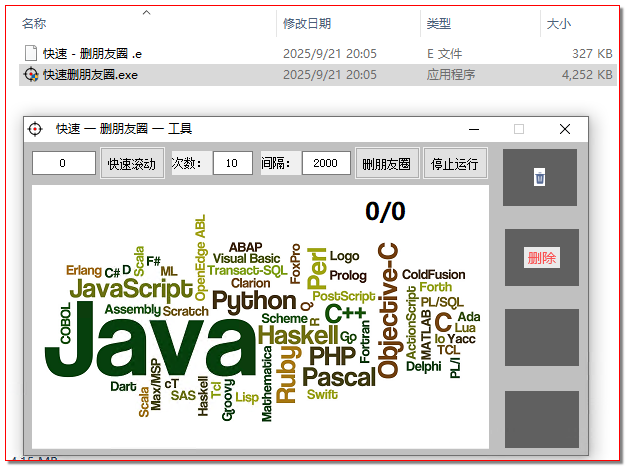626x467 pixels.
Task: Minimize the 快速 — 删朋友圈 tool window
Action: pyautogui.click(x=473, y=129)
